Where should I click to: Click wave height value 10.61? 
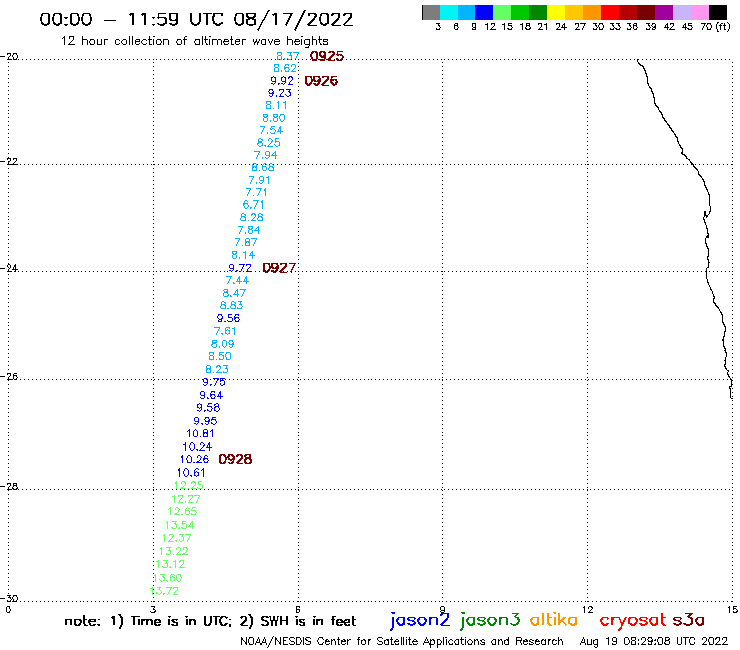pos(191,473)
